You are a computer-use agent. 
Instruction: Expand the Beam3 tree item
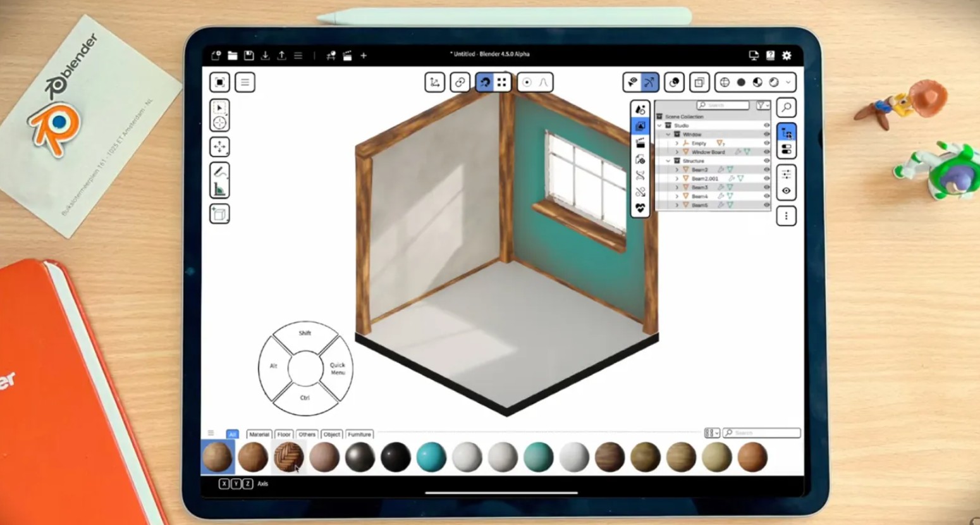point(677,187)
